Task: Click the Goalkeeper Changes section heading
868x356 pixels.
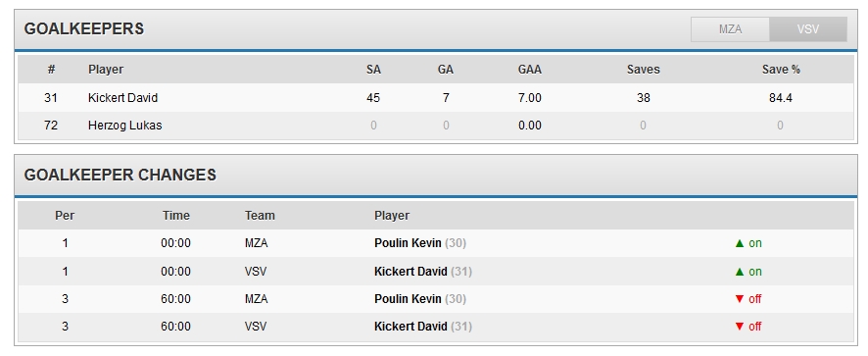Action: 121,176
